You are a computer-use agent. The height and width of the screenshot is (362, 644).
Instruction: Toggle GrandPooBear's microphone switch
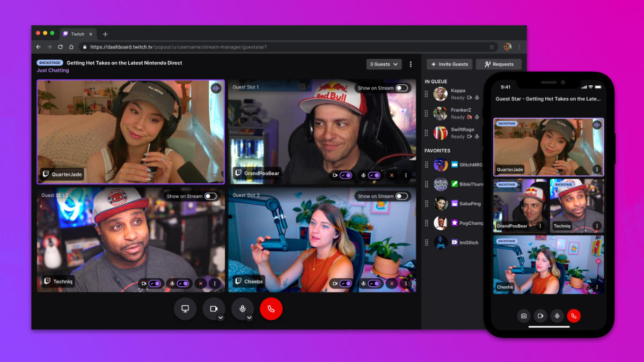[375, 175]
